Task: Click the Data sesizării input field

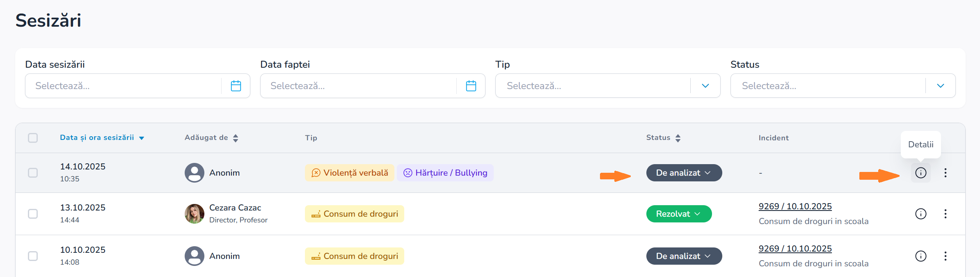Action: (123, 86)
